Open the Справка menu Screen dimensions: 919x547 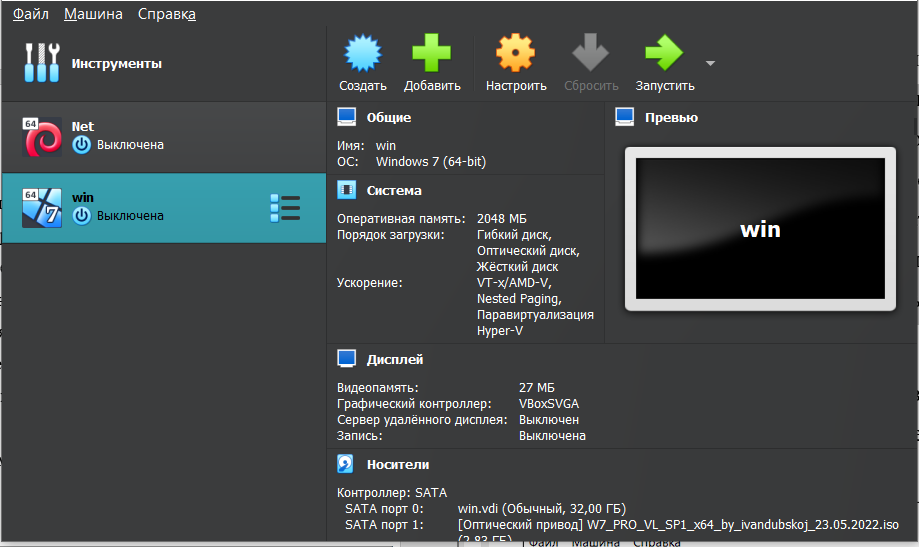166,14
